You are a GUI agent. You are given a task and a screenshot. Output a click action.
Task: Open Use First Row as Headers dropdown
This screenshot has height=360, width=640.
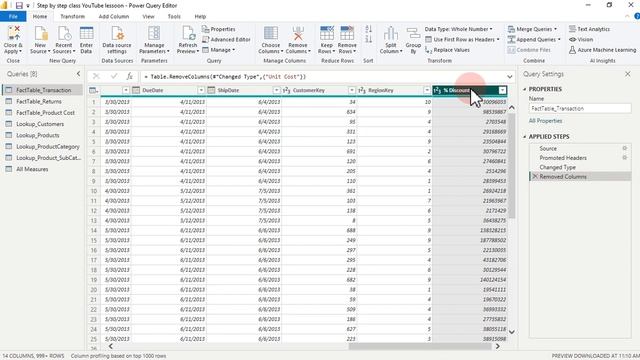pyautogui.click(x=462, y=40)
